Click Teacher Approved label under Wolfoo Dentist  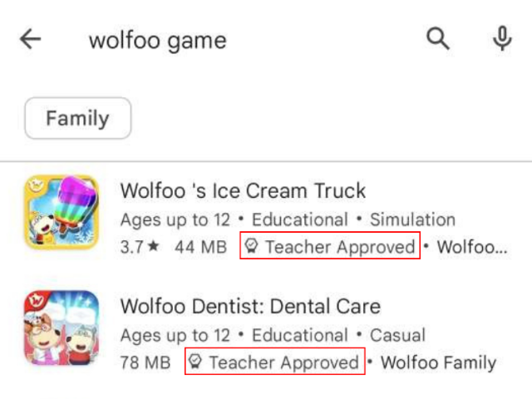[x=284, y=362]
